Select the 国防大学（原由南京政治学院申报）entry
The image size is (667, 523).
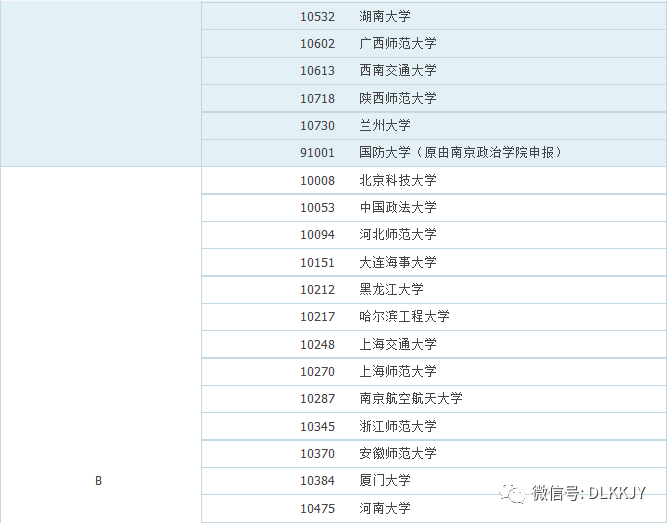tap(463, 153)
